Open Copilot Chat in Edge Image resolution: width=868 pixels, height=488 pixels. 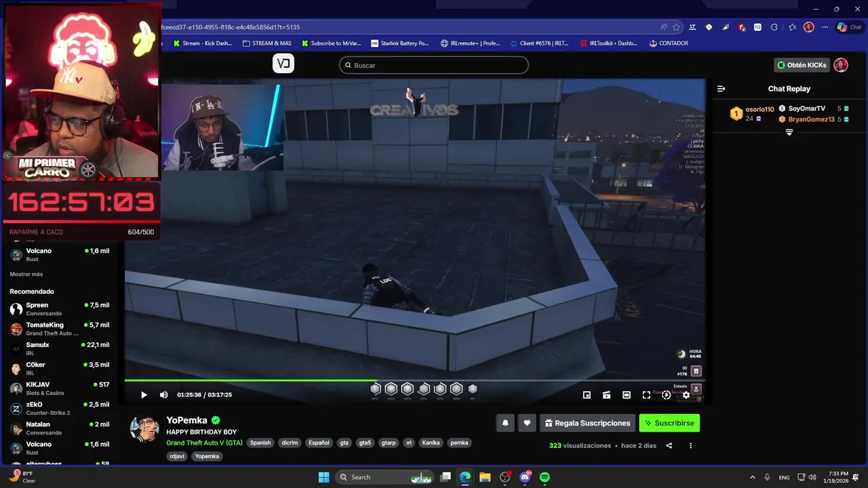[x=848, y=27]
